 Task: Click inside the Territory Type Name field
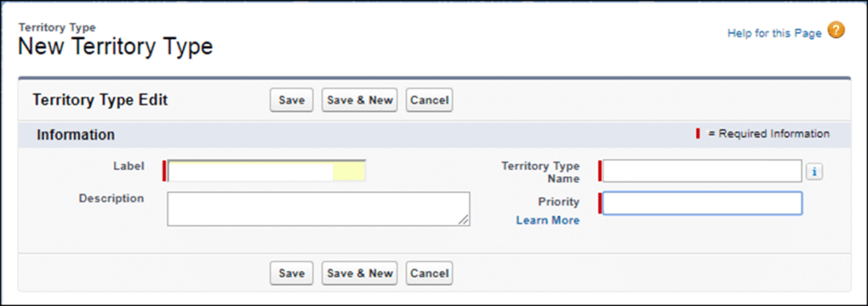(x=702, y=171)
